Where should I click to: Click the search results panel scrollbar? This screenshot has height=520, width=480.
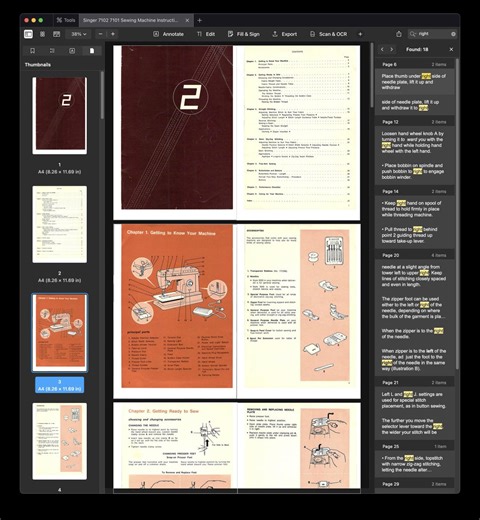(457, 213)
